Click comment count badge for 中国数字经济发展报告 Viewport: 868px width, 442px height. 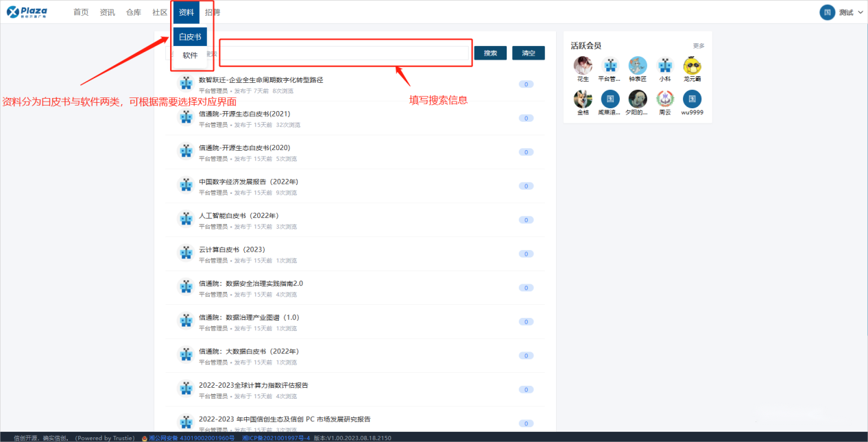(x=526, y=186)
